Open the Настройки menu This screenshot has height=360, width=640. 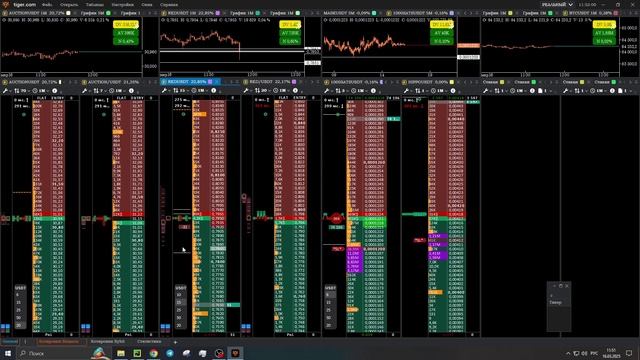pos(122,4)
